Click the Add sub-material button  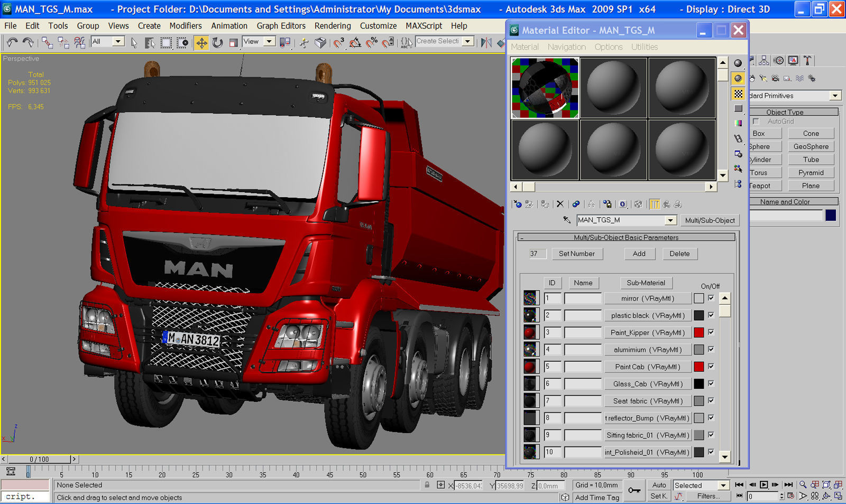pyautogui.click(x=639, y=254)
